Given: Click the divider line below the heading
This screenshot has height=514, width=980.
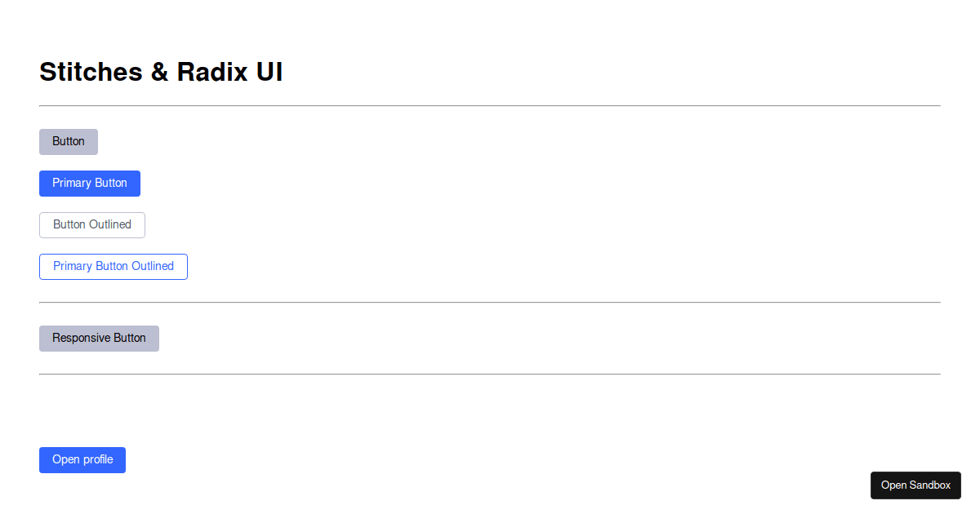Looking at the screenshot, I should point(490,106).
